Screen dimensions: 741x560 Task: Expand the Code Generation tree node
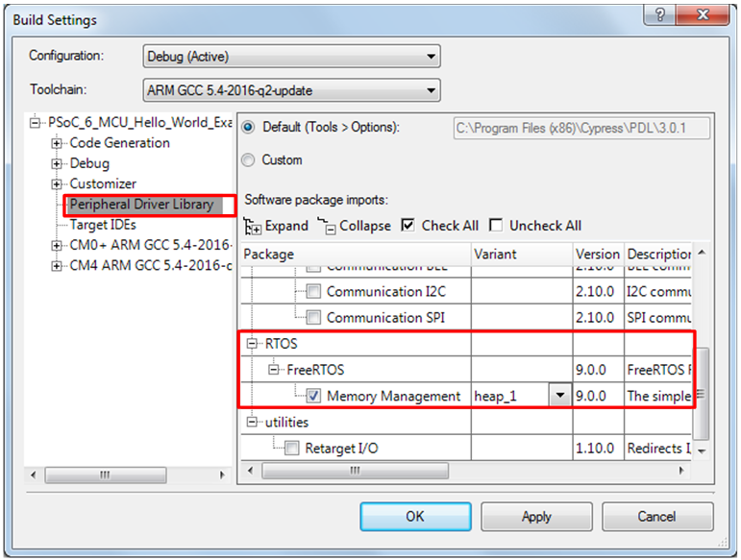tap(57, 143)
